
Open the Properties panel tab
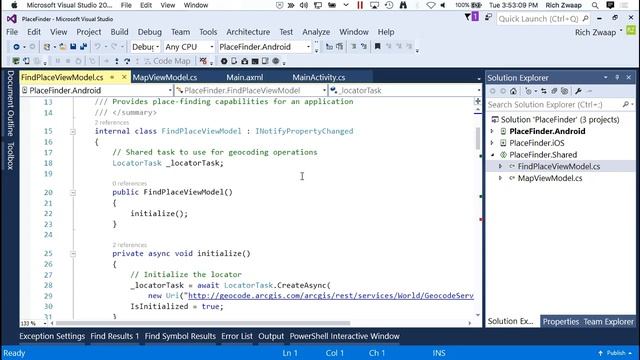click(x=561, y=322)
